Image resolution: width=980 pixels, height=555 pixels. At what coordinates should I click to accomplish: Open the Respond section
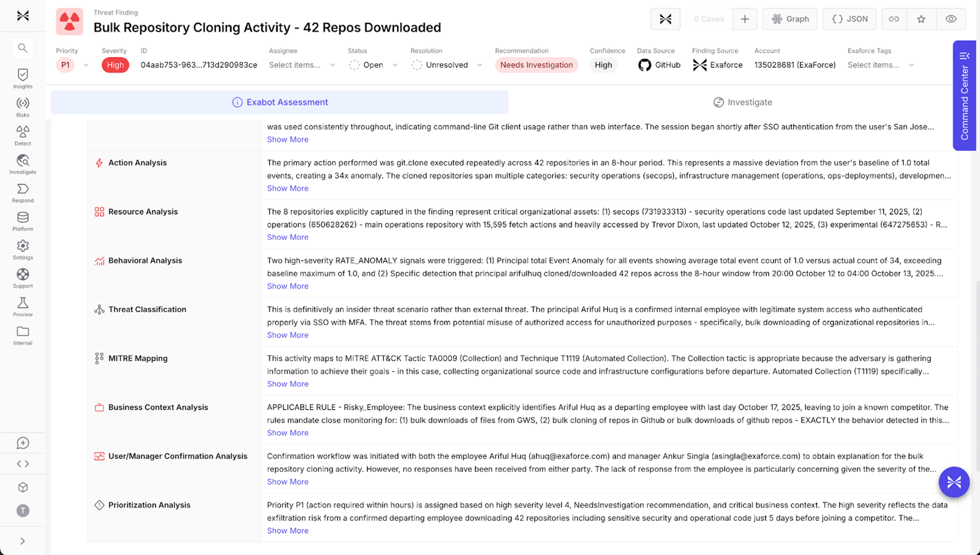(x=22, y=193)
